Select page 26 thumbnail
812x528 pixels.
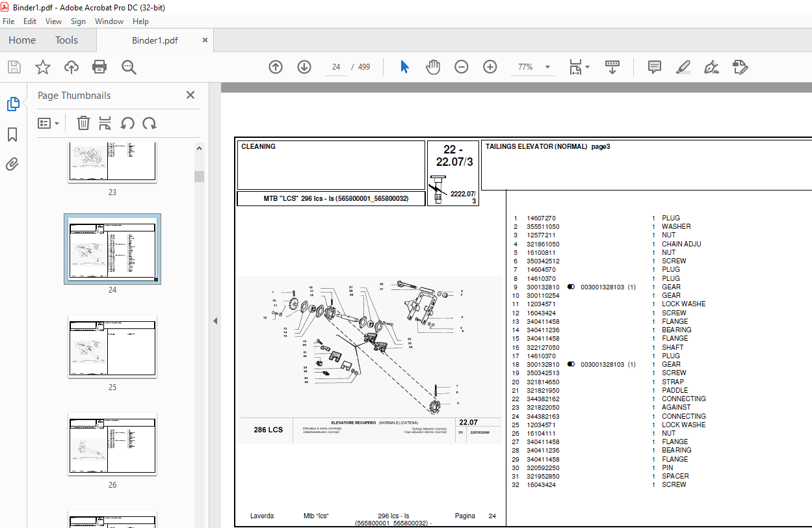point(112,444)
